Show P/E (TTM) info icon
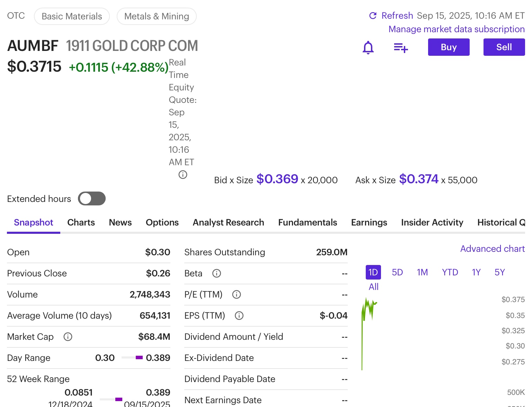This screenshot has height=407, width=532. tap(237, 294)
